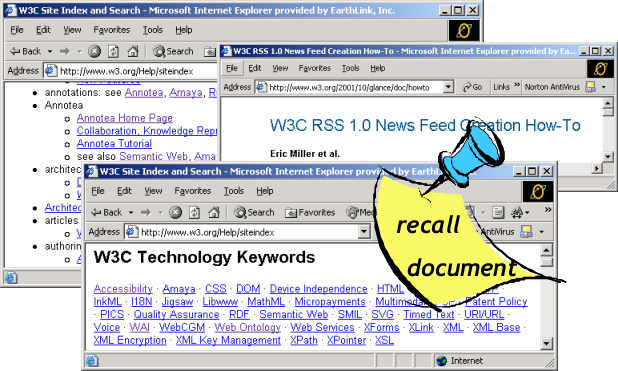This screenshot has height=371, width=618.
Task: Expand the Links » chevron in the RSS How-To window
Action: 517,85
